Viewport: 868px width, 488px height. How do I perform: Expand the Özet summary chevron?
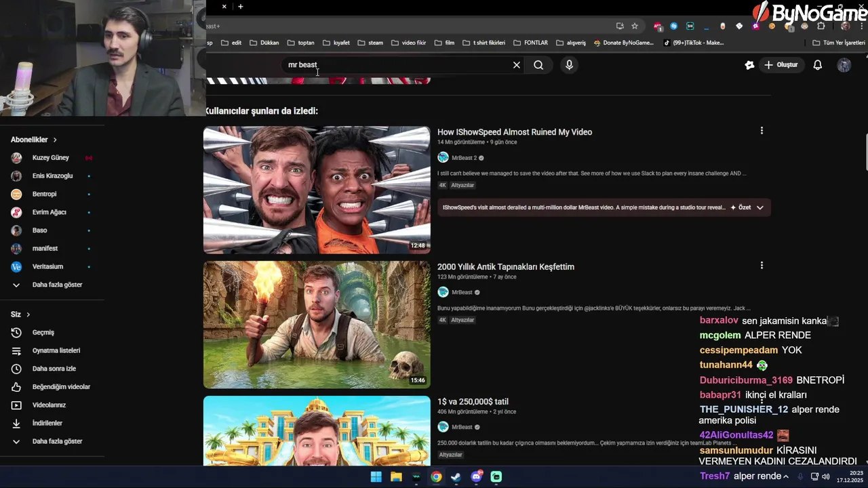pyautogui.click(x=760, y=207)
